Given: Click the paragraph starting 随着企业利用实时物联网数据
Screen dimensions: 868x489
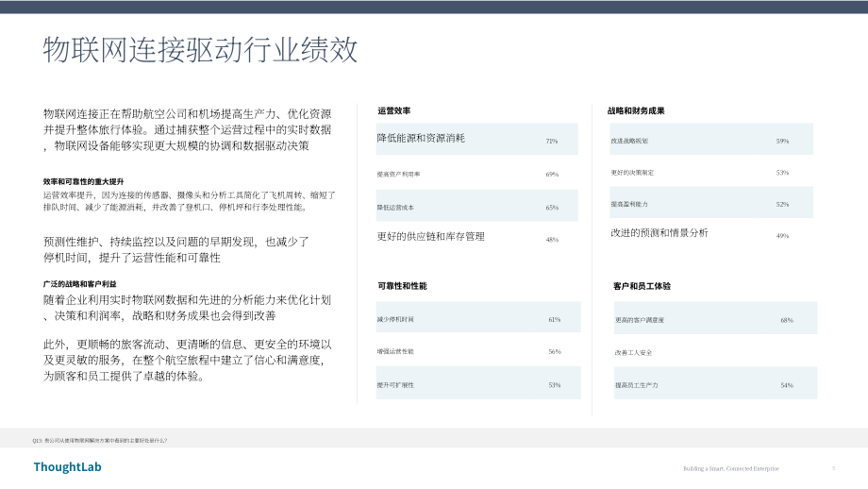Looking at the screenshot, I should (x=188, y=308).
